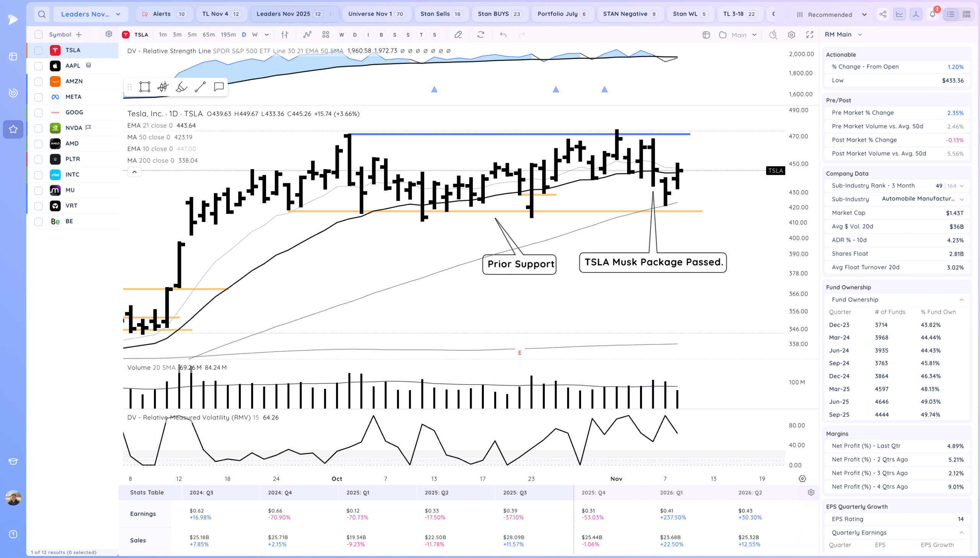Image resolution: width=980 pixels, height=558 pixels.
Task: Collapse the Fund Ownership section
Action: click(961, 300)
